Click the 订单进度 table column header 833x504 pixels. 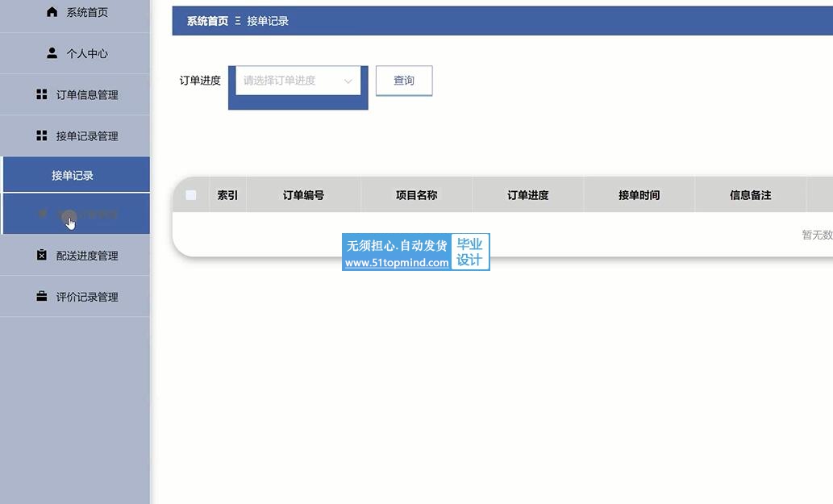[527, 195]
